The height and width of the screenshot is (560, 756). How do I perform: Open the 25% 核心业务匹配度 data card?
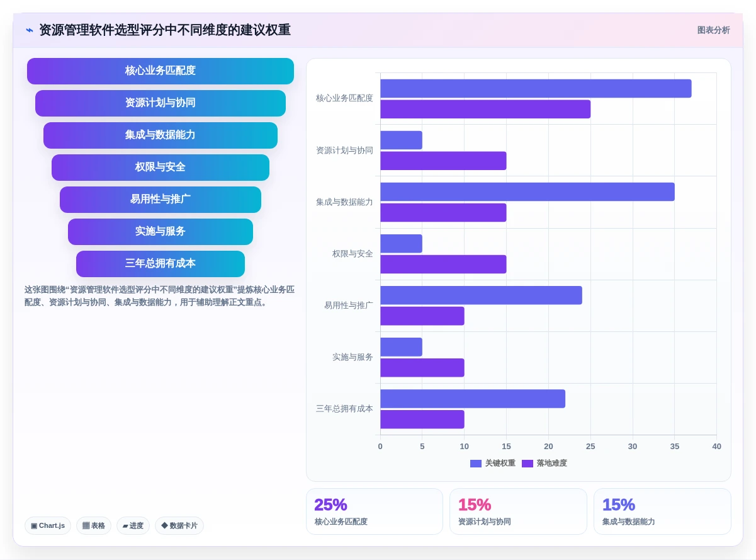(x=375, y=511)
